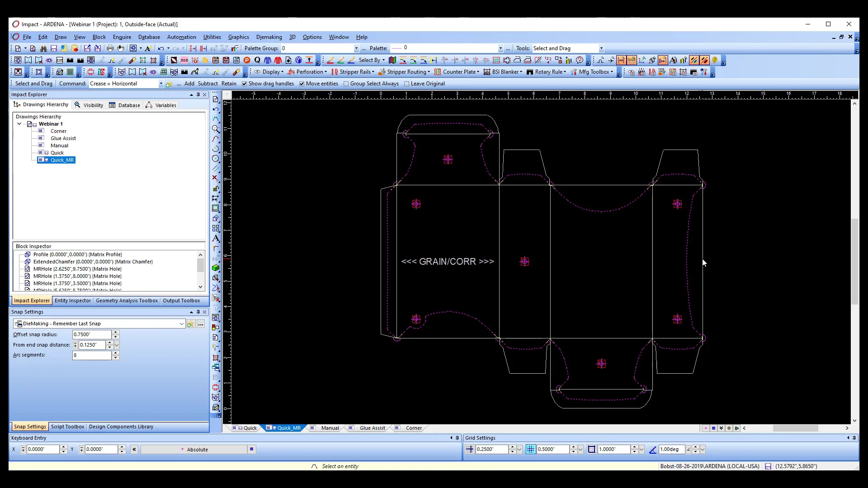Open the Entity Inspector panel
Screen dimensions: 868x488
pyautogui.click(x=72, y=300)
